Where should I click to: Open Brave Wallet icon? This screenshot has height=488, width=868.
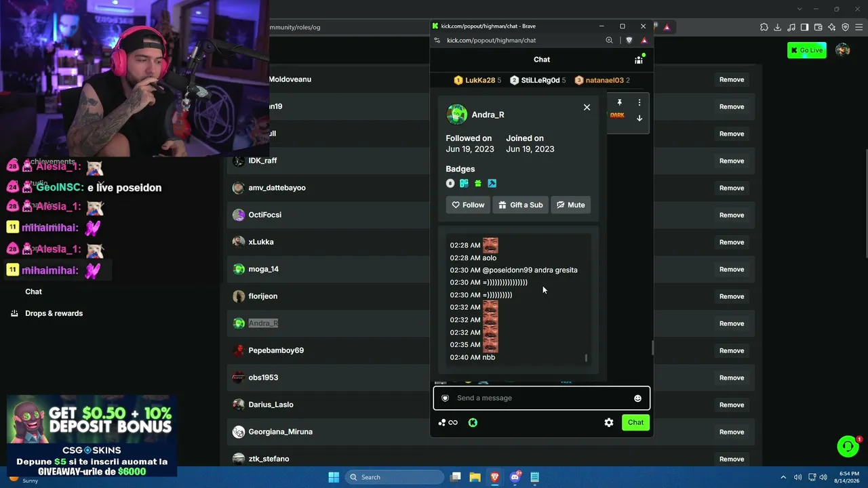[x=818, y=27]
